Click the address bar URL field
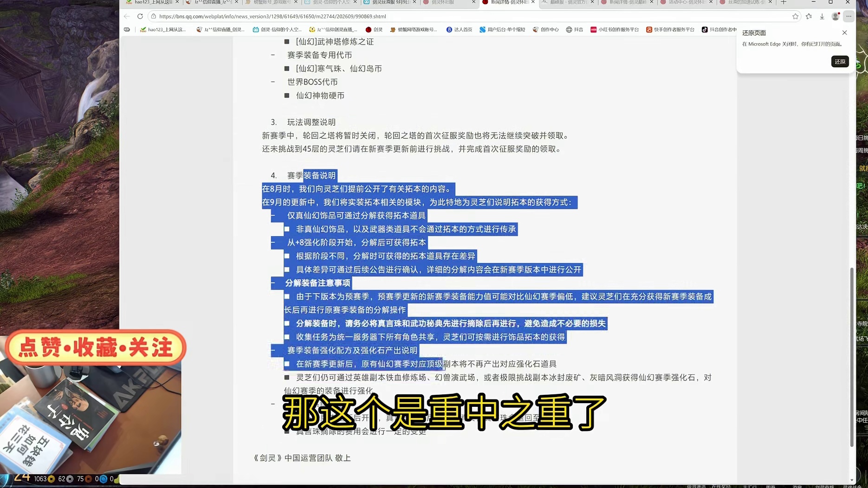The height and width of the screenshot is (488, 868). tap(473, 16)
